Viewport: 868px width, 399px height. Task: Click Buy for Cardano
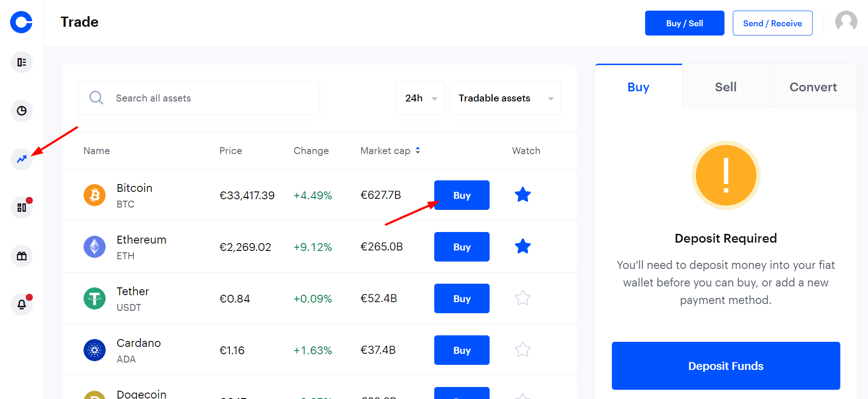tap(462, 350)
